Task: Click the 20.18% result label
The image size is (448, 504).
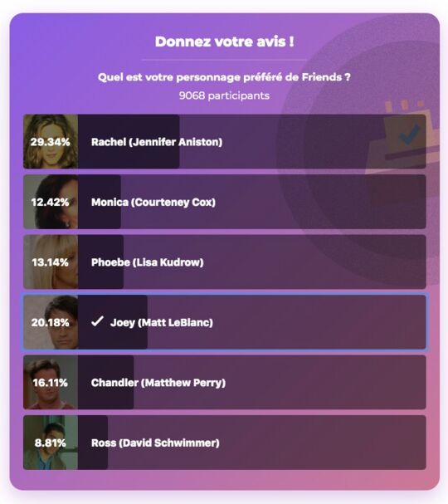Action: click(50, 322)
